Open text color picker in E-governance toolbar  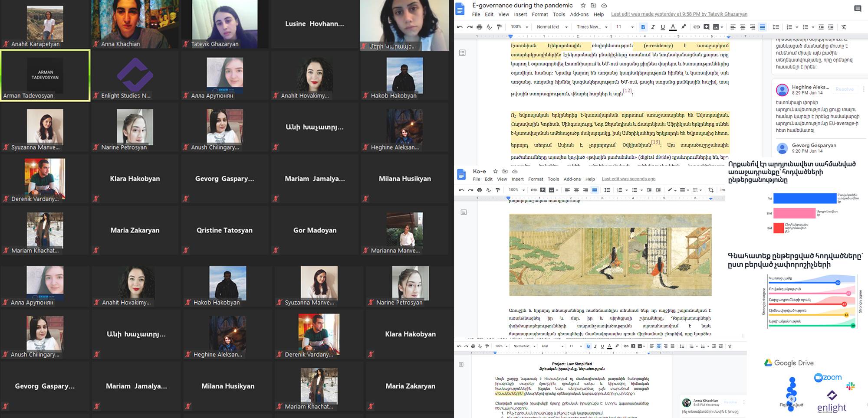(673, 27)
